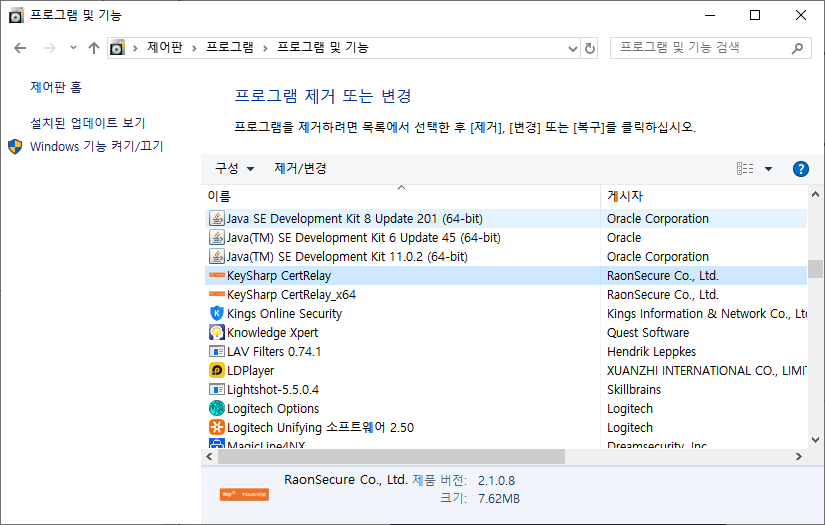Image resolution: width=825 pixels, height=525 pixels.
Task: Sort by the 게시자 column header
Action: tap(703, 196)
